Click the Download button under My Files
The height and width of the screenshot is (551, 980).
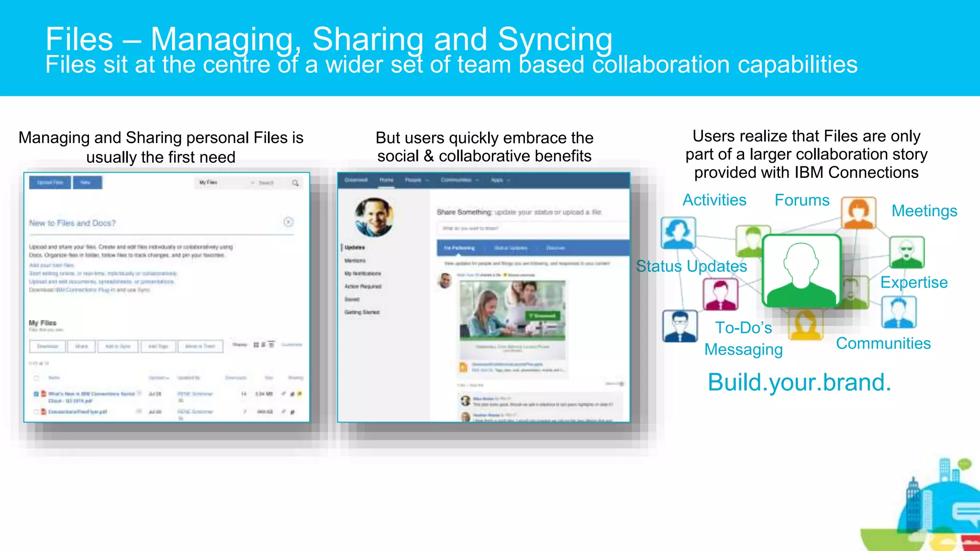tap(47, 346)
